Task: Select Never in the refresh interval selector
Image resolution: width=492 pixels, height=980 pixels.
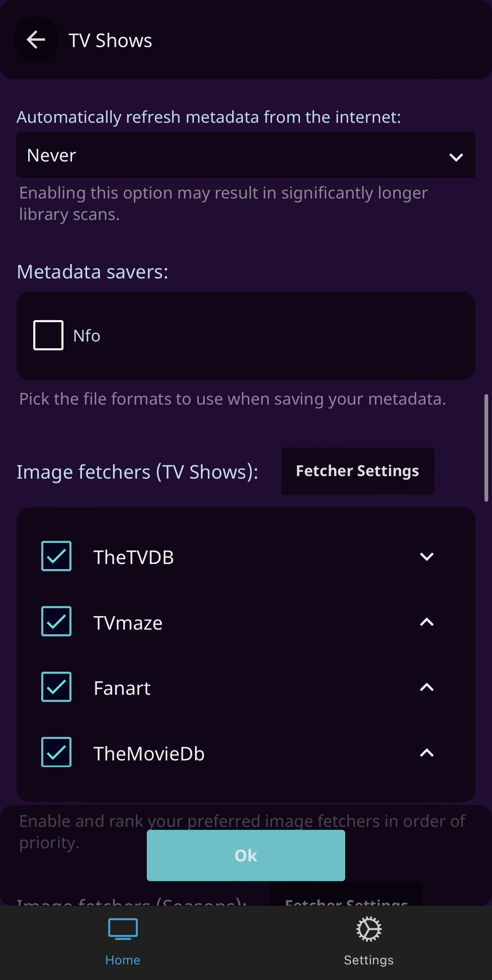Action: (246, 155)
